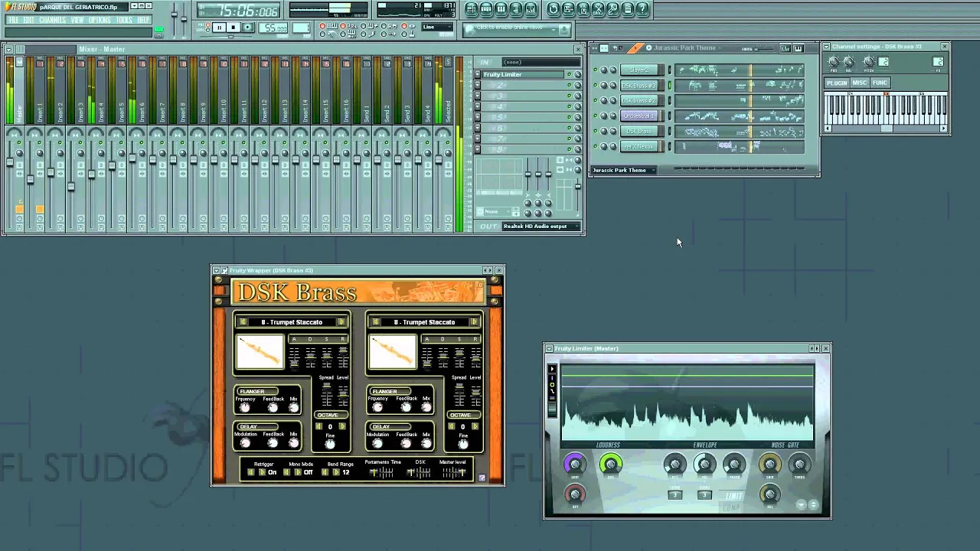Open the CHANNELS menu
The image size is (980, 551).
point(52,20)
